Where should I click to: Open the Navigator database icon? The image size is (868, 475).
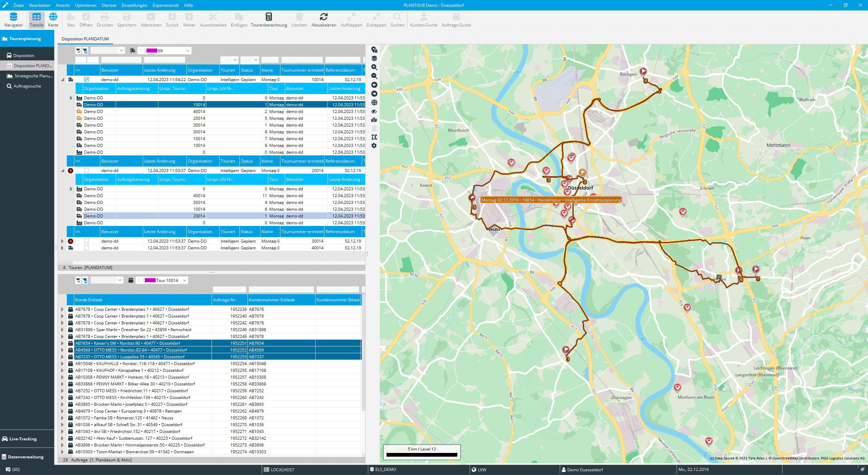click(14, 17)
